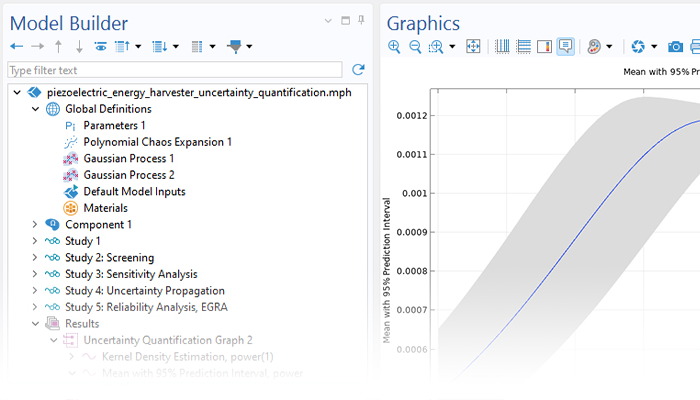Click Zoom Extents in Graphics toolbar
Screen dimensions: 700x400
coord(473,46)
